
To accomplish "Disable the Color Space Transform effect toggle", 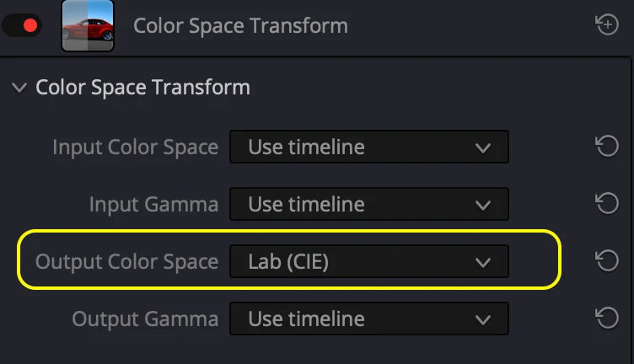I will click(22, 25).
